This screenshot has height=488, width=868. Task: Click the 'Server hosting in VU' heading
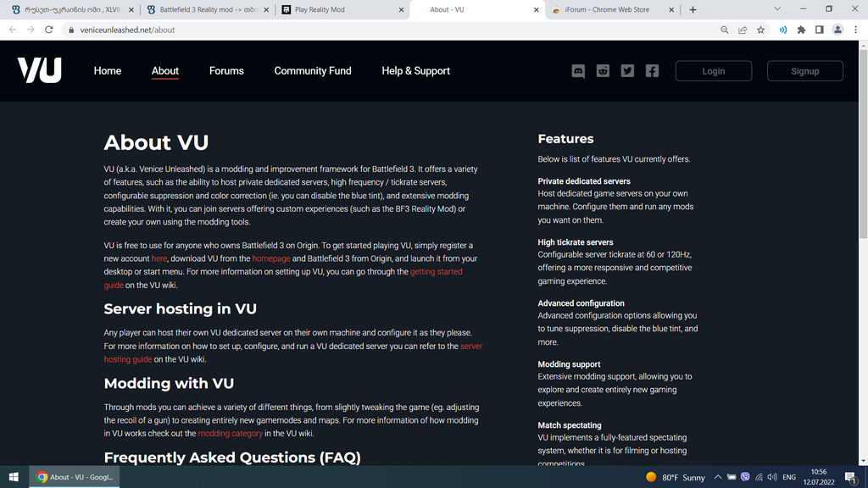point(180,308)
